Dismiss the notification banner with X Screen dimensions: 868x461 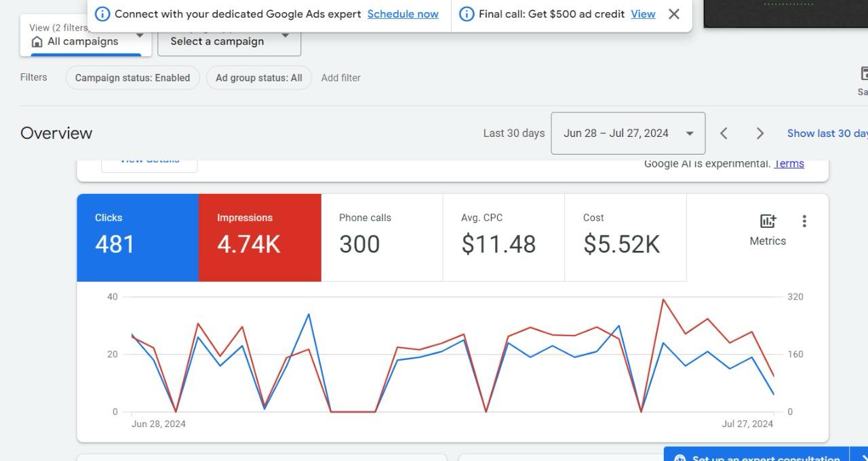tap(673, 14)
